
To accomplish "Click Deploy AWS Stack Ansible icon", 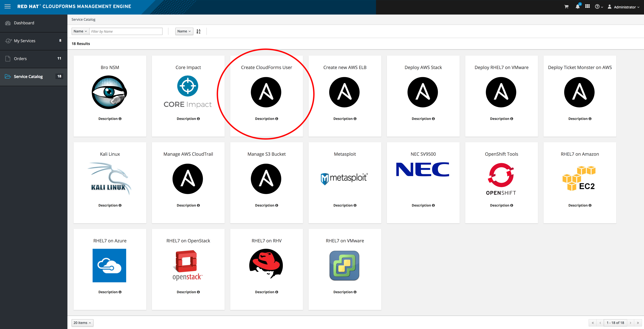I will point(422,92).
